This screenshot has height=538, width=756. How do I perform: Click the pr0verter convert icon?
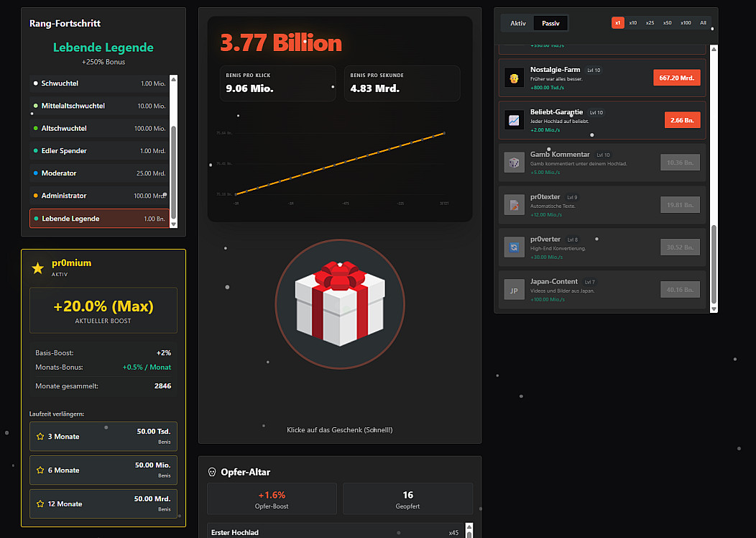[x=514, y=247]
